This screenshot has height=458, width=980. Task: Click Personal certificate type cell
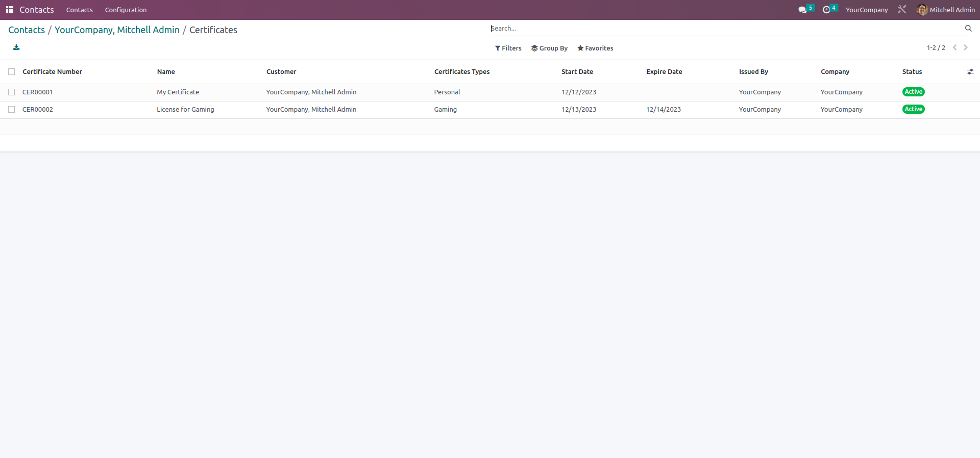pos(447,92)
